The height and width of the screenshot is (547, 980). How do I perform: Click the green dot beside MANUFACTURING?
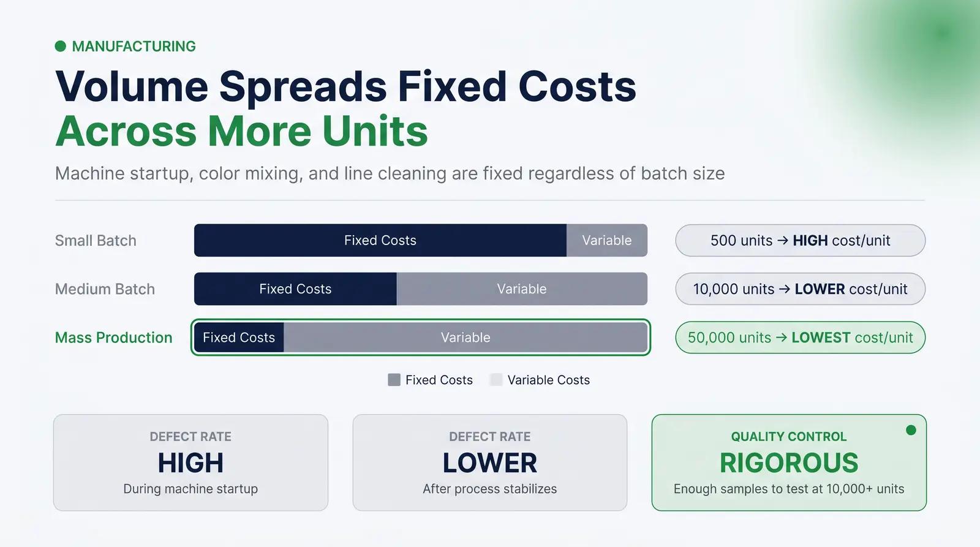pyautogui.click(x=60, y=46)
